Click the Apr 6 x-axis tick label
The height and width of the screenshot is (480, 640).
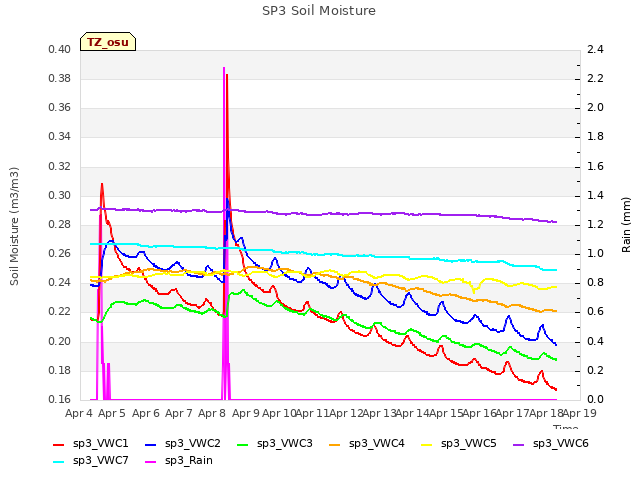pyautogui.click(x=145, y=413)
